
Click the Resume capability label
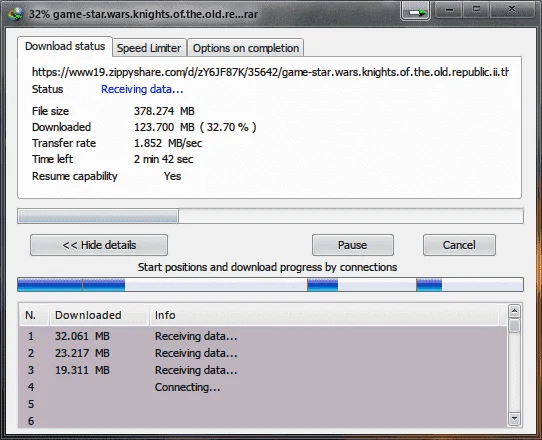(x=75, y=176)
